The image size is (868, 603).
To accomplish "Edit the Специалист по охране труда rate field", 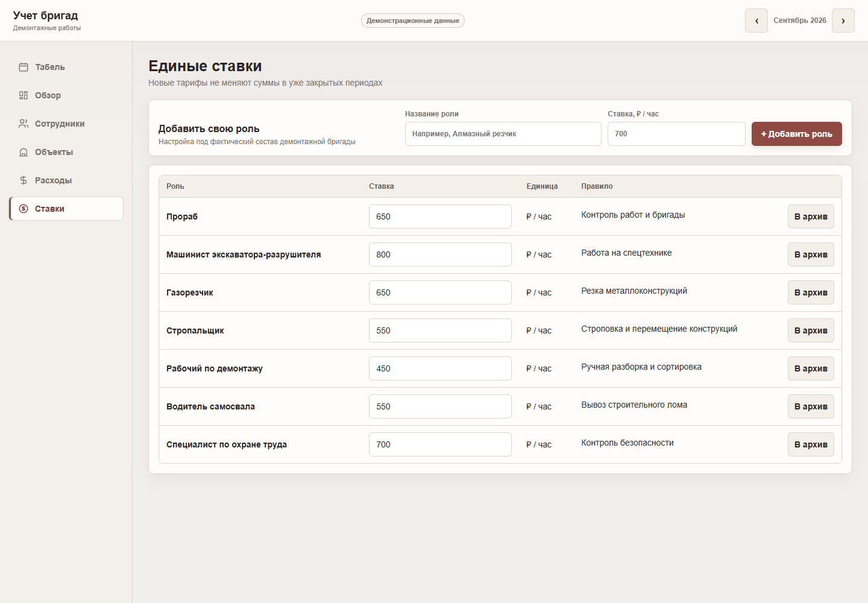I will pos(440,444).
